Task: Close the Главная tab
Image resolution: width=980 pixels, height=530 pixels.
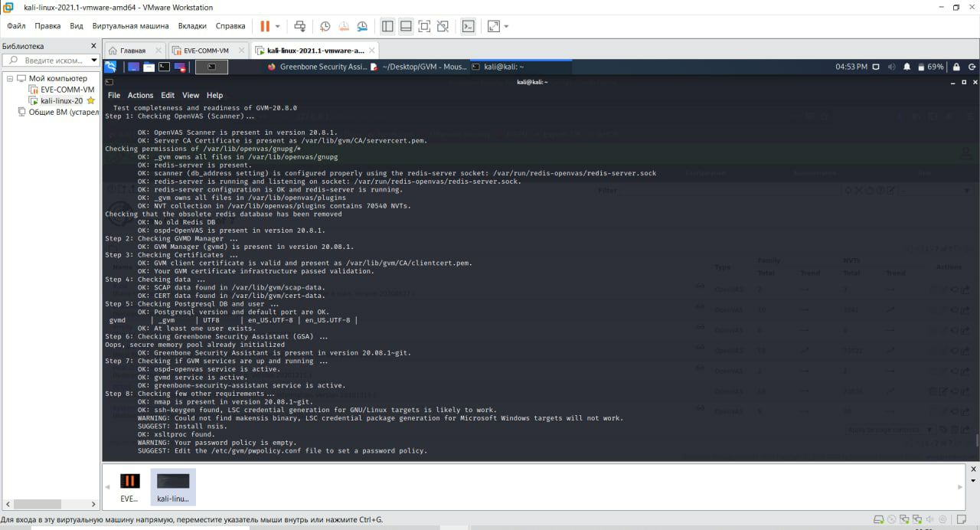Action: (159, 51)
